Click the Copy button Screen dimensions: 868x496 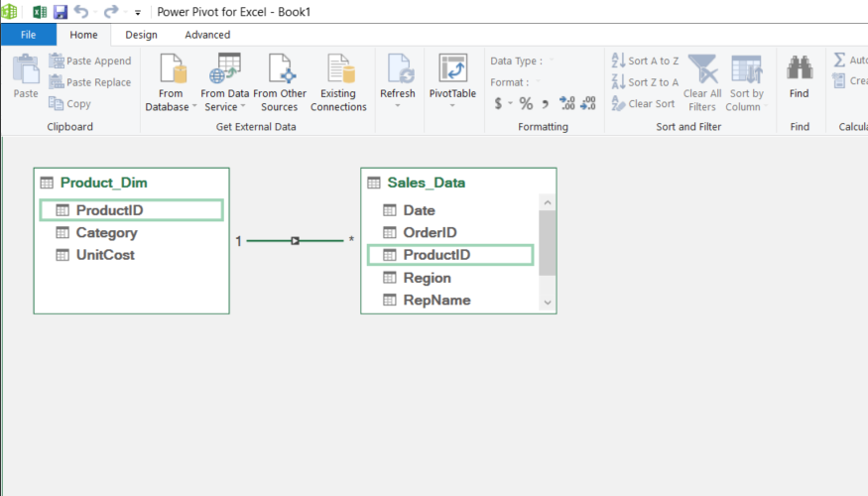[69, 103]
